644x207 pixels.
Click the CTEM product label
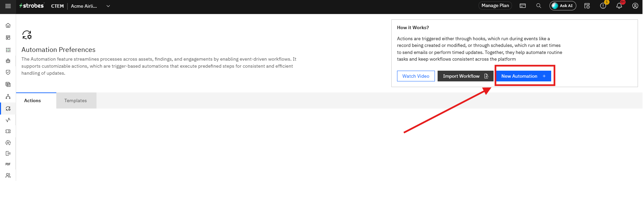[x=57, y=6]
